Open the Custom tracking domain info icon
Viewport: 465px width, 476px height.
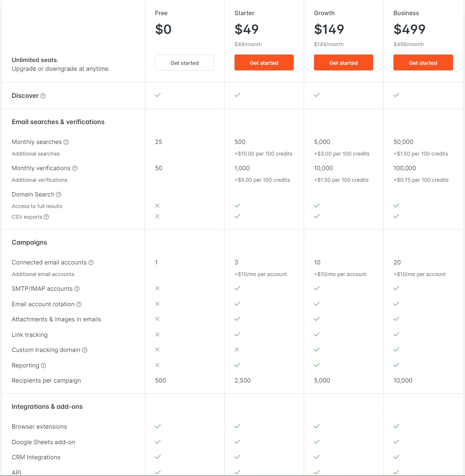coord(84,350)
